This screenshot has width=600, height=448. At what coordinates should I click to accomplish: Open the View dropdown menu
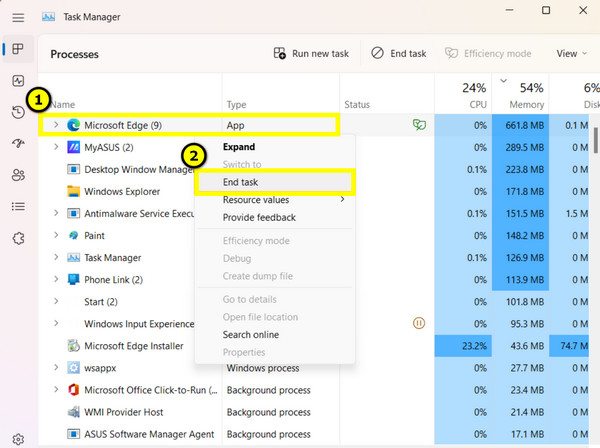572,54
